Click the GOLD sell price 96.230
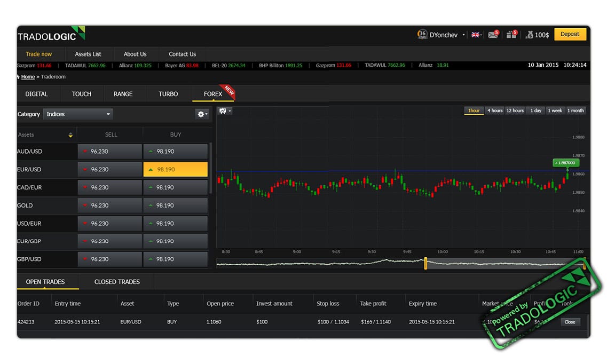Screen dimensions: 607x364 point(110,205)
